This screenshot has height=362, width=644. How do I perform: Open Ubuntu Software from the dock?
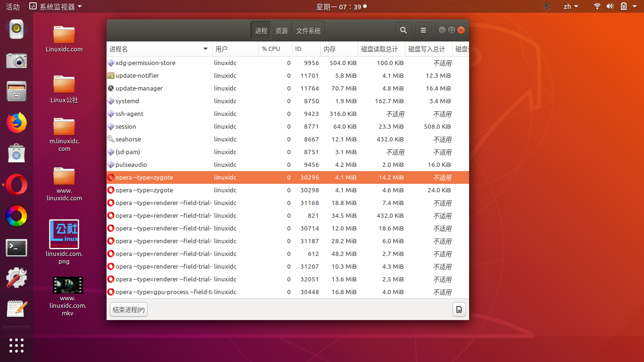click(17, 154)
